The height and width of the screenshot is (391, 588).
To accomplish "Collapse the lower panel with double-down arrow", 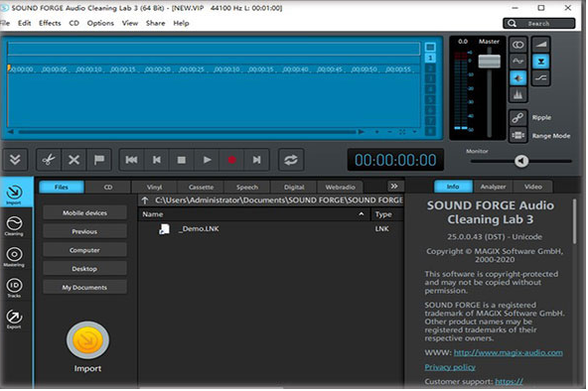I will point(15,160).
